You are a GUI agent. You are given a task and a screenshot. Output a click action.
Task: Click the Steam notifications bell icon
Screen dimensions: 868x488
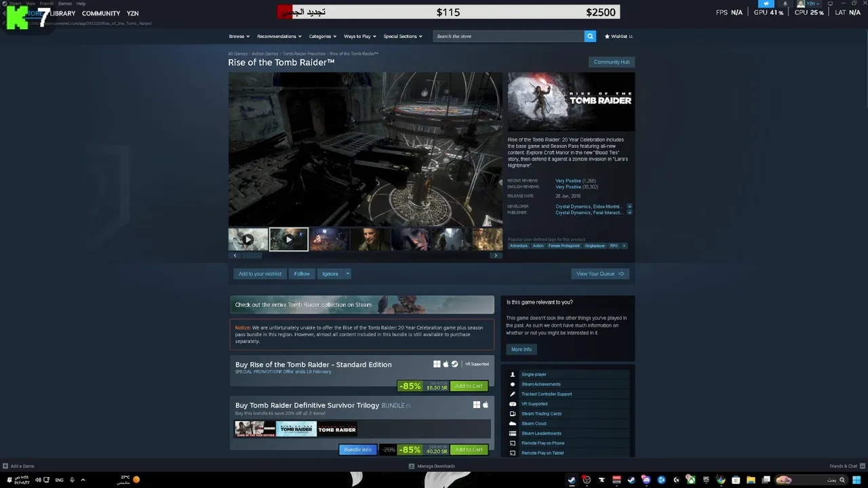coord(785,3)
